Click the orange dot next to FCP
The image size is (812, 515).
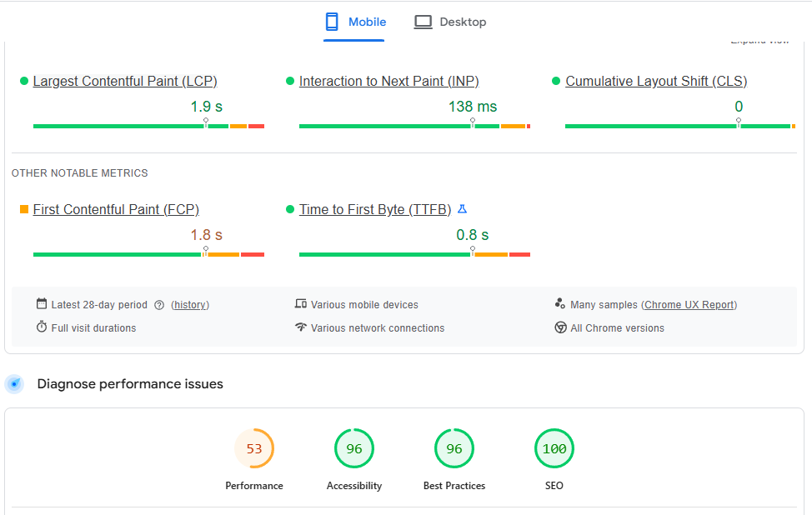click(23, 209)
